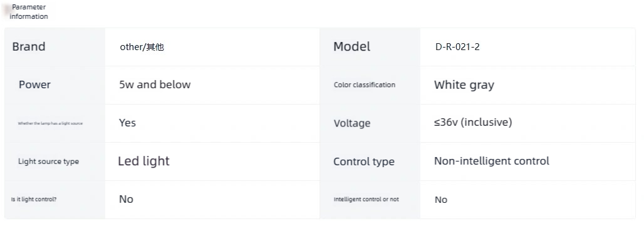
Task: Click the D-R-021-2 model value
Action: tap(457, 47)
